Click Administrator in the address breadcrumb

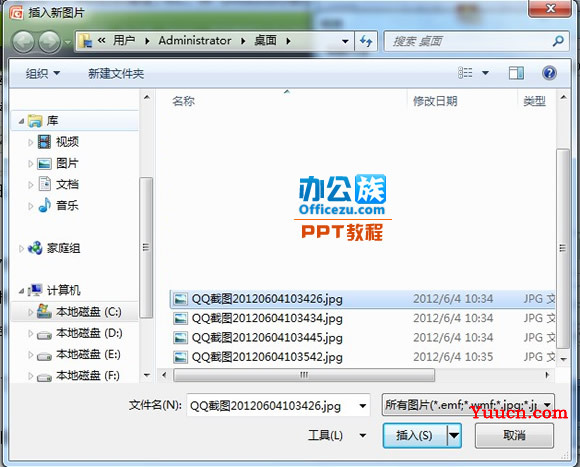click(x=195, y=40)
